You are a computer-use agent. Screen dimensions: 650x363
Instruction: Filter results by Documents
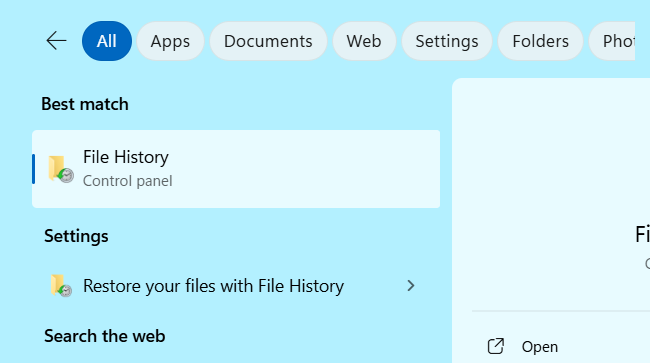click(x=268, y=41)
